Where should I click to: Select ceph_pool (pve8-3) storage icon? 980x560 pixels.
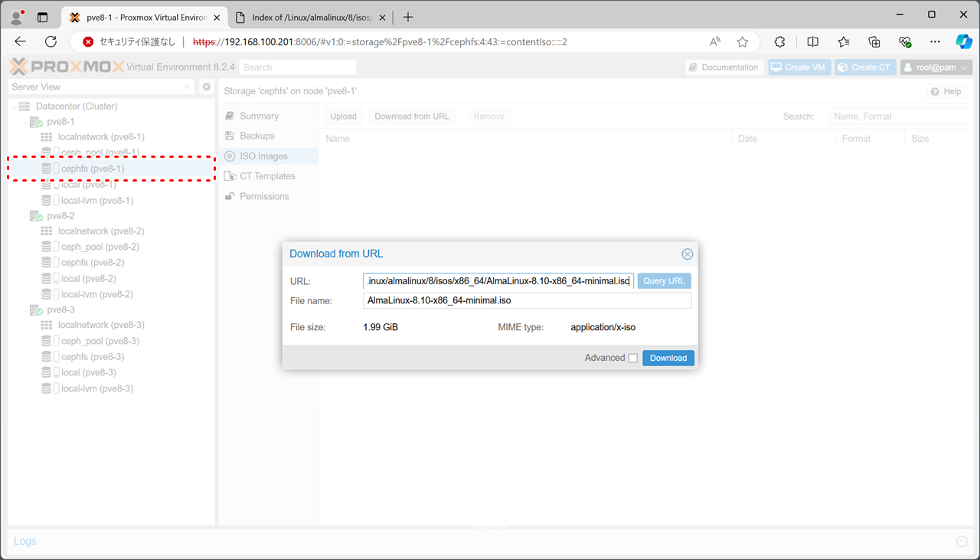[47, 341]
